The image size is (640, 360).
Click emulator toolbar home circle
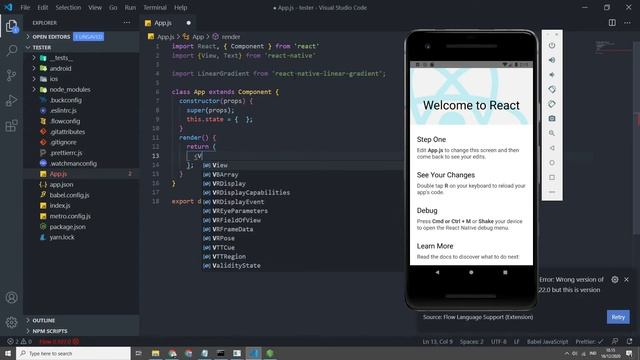pos(552,162)
